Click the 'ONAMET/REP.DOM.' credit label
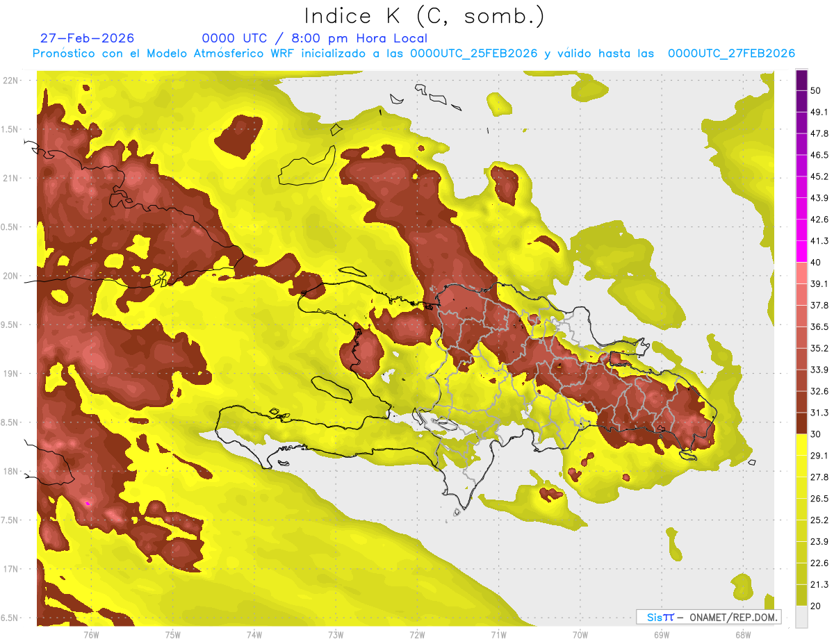The width and height of the screenshot is (834, 644). click(734, 617)
